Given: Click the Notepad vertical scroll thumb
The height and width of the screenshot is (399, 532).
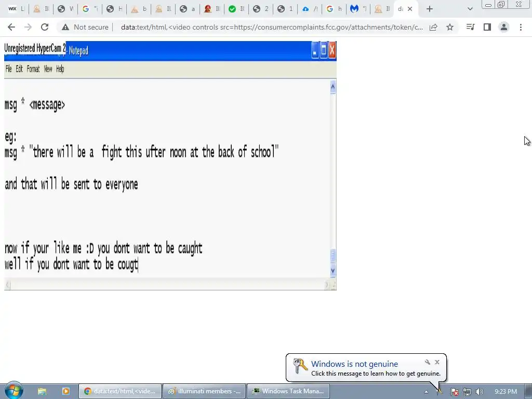Looking at the screenshot, I should (x=333, y=256).
